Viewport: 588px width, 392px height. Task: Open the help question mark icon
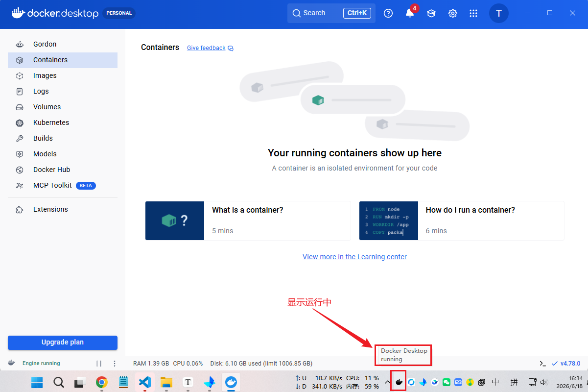click(388, 13)
